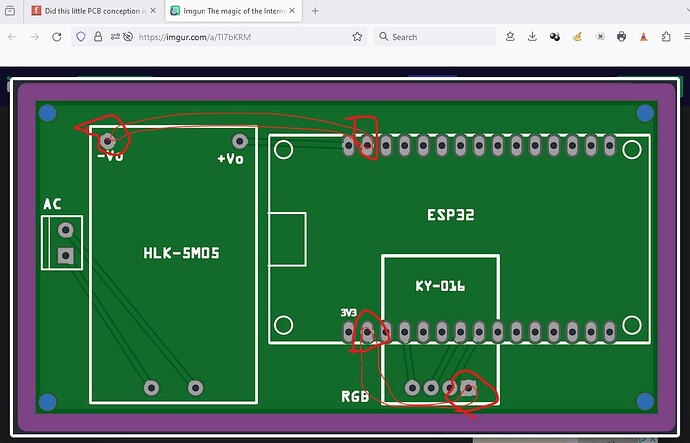Close the 'Did this little PCB conception' tab
This screenshot has width=690, height=443.
(x=153, y=11)
